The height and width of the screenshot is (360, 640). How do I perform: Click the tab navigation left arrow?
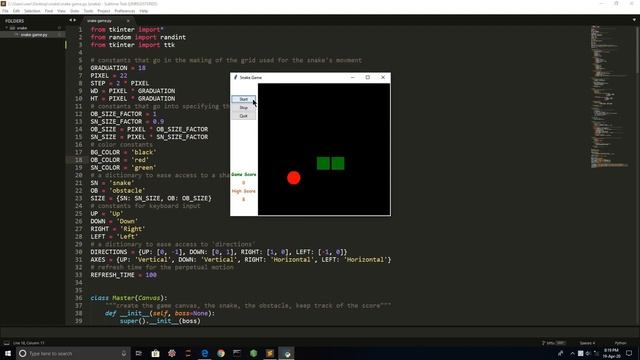pyautogui.click(x=70, y=20)
